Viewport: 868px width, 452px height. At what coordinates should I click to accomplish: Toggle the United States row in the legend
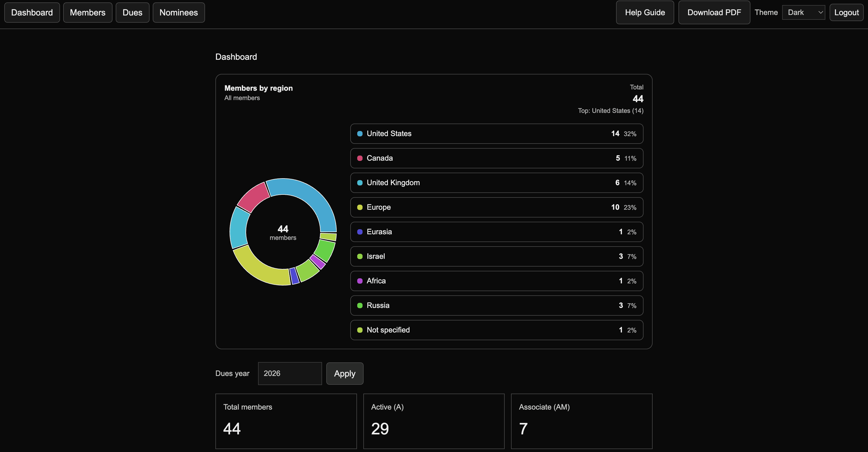(496, 134)
